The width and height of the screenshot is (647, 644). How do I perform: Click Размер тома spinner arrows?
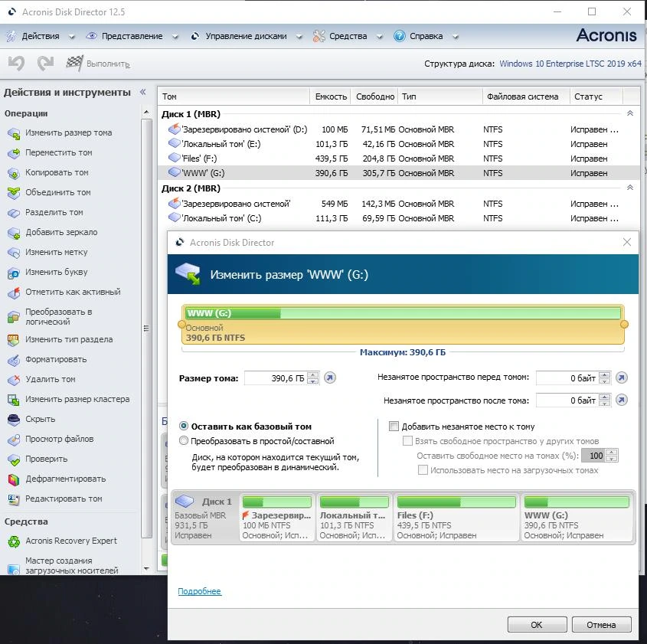pyautogui.click(x=313, y=378)
